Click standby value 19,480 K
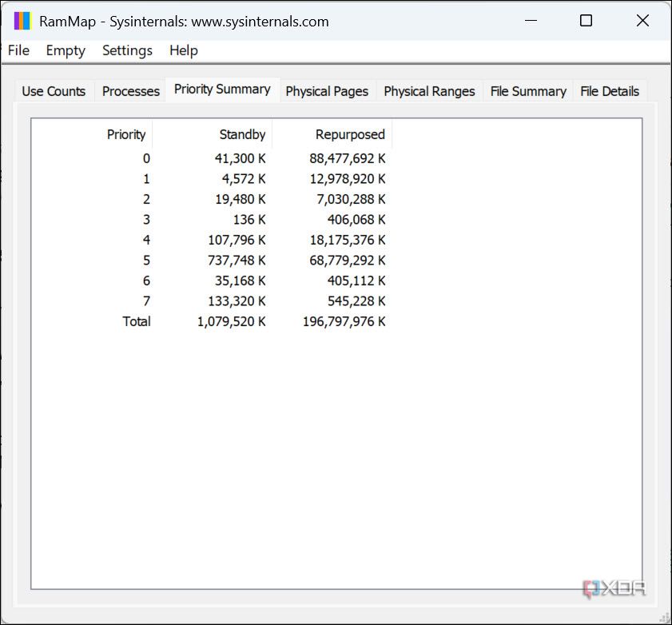Viewport: 672px width, 625px height. pos(240,199)
